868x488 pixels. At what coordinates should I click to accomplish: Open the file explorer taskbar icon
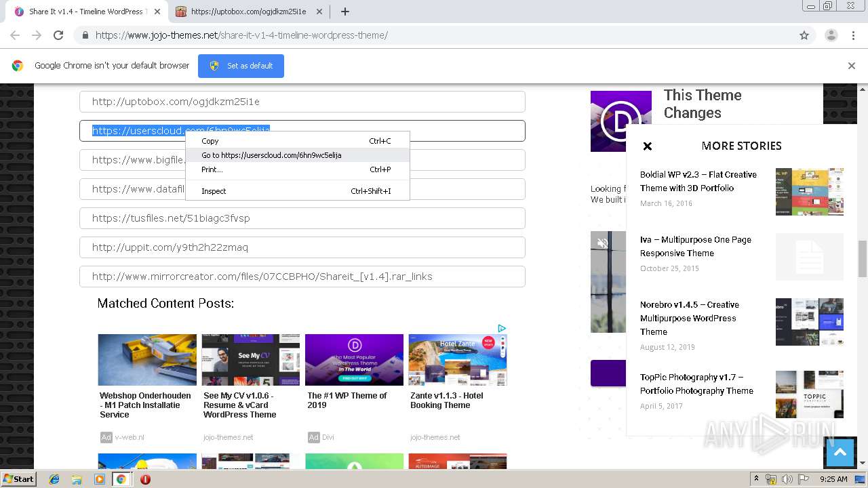tap(77, 479)
